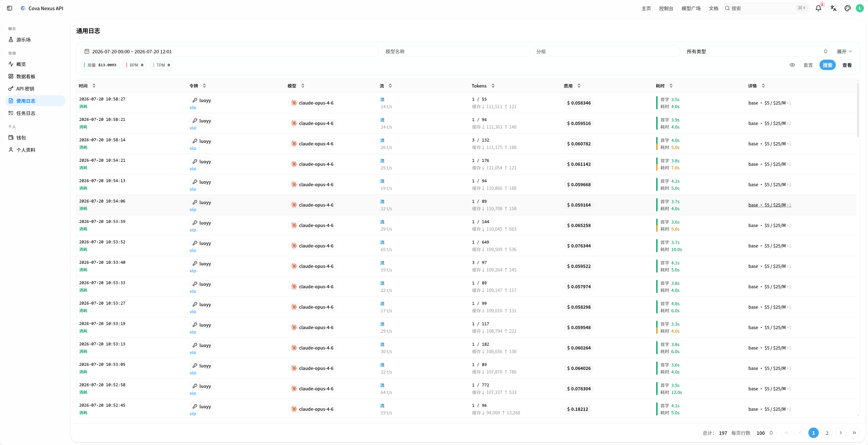
Task: Expand filters with 展开
Action: (844, 51)
